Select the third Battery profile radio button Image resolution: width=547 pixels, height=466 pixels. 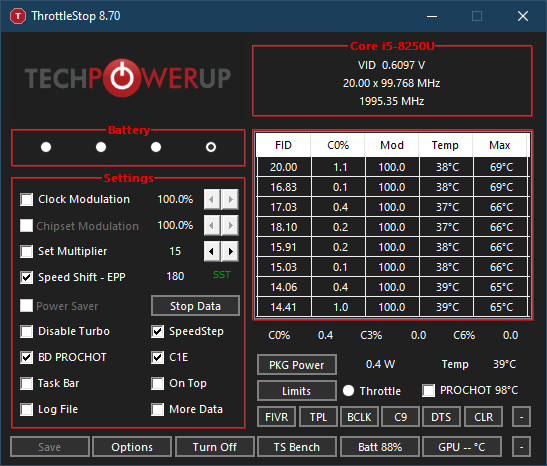(x=156, y=147)
